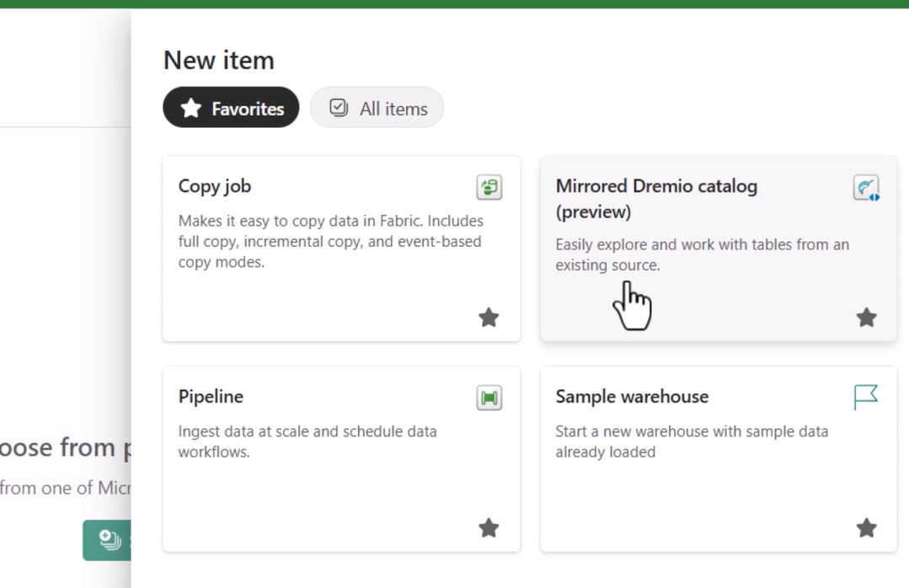Click the Copy job description text
Image resolution: width=909 pixels, height=588 pixels.
330,241
